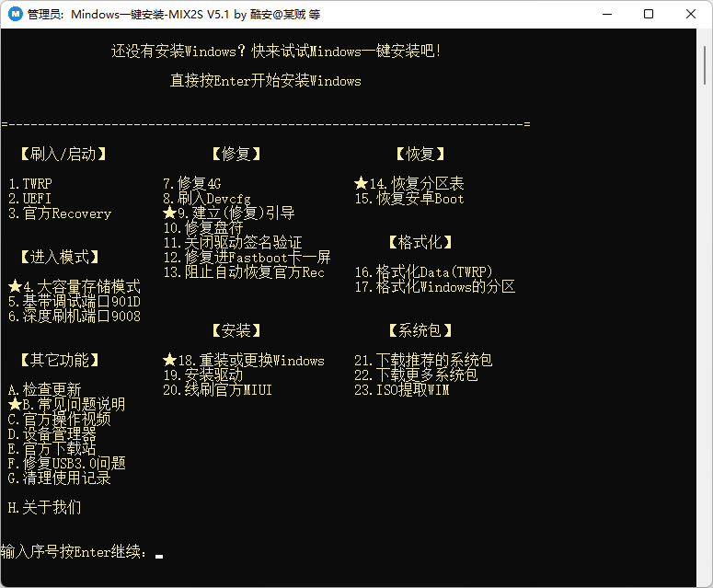
Task: Select option 11.关闭驱动签名验证
Action: pos(233,242)
